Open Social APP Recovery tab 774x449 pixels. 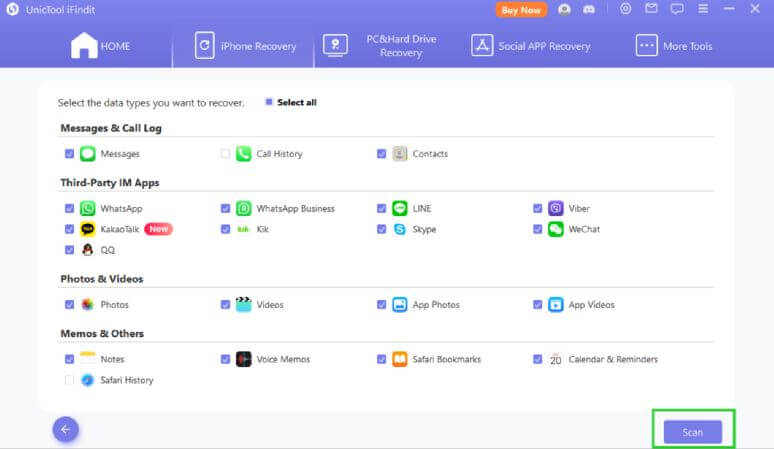[x=531, y=46]
